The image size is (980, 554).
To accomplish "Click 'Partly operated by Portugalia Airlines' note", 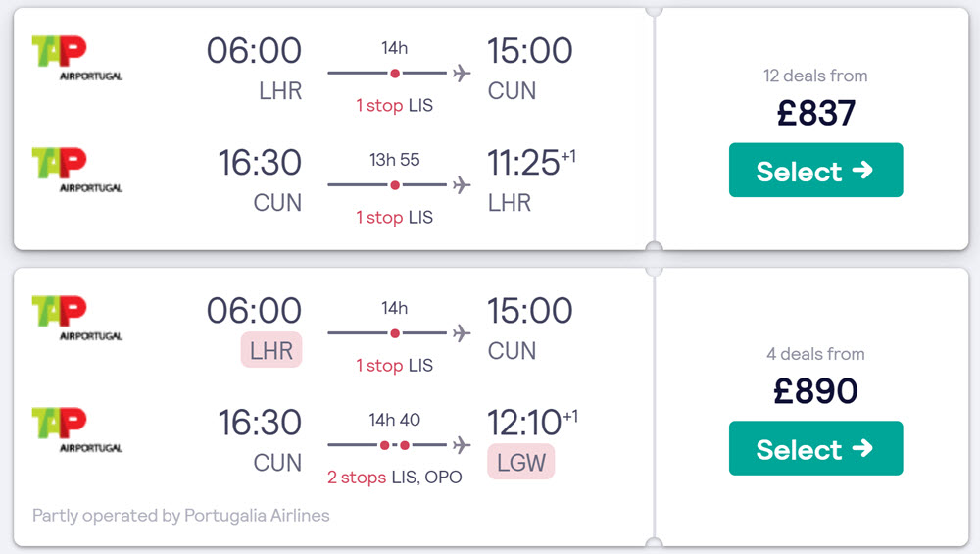I will [180, 515].
